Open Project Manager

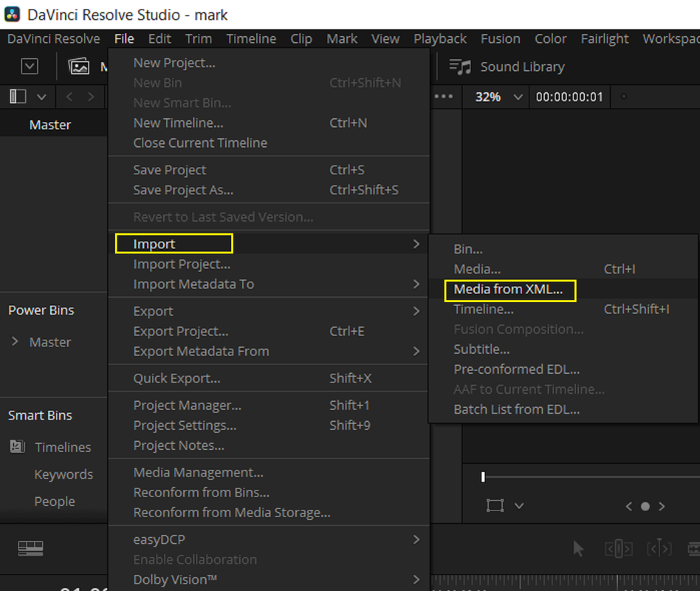point(269,405)
